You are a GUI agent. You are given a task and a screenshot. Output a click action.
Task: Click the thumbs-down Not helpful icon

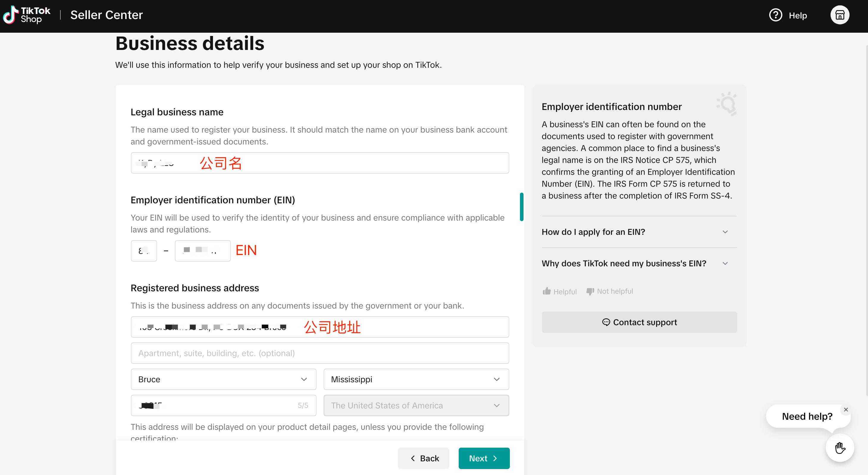pos(590,291)
